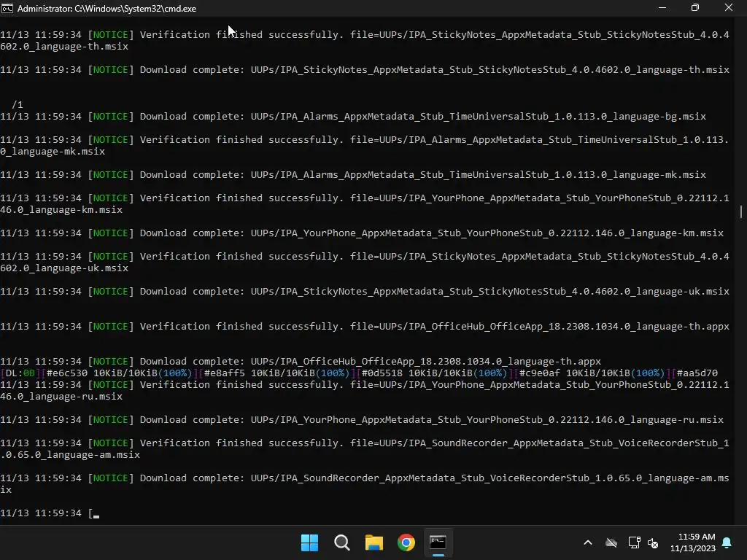The image size is (747, 560).
Task: Click the '46.0_language-ru.msix' wrapped line
Action: [x=61, y=397]
